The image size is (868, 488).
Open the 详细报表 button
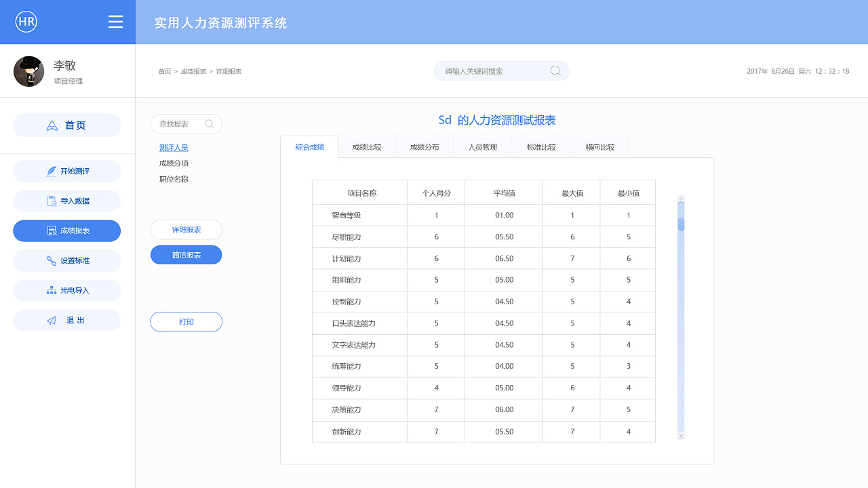tap(186, 230)
